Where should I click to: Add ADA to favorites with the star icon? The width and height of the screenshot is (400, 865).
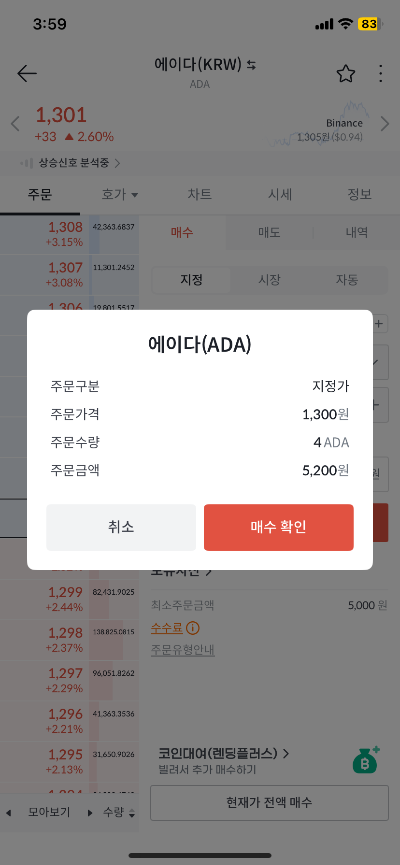tap(346, 73)
